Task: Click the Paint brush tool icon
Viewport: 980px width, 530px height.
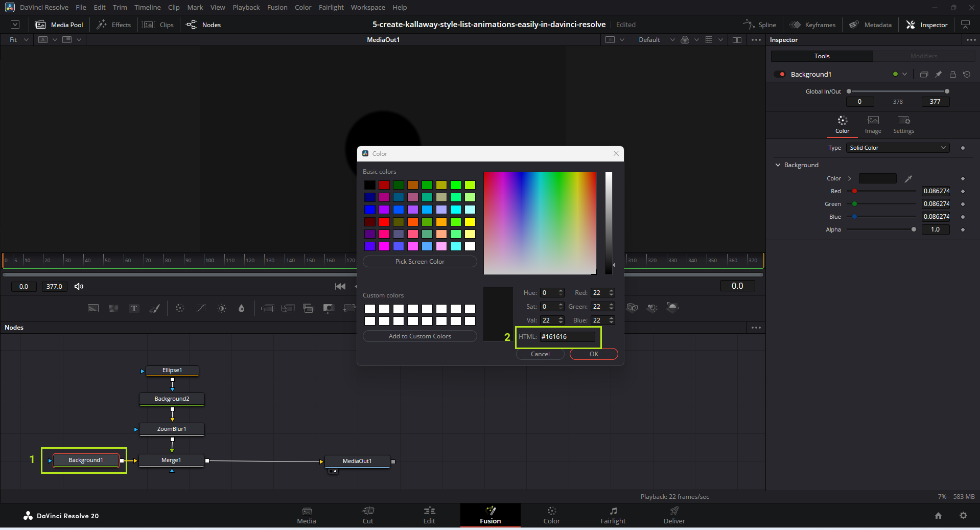Action: tap(154, 308)
